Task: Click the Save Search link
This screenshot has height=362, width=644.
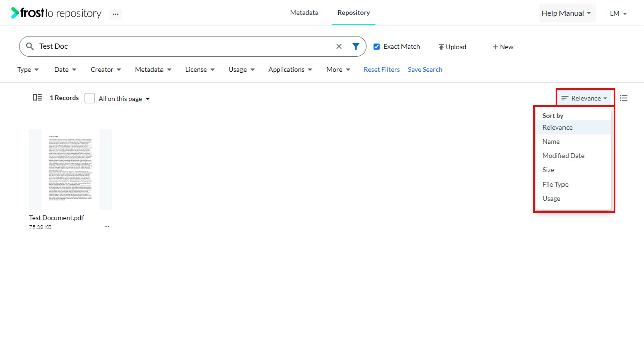Action: coord(425,70)
